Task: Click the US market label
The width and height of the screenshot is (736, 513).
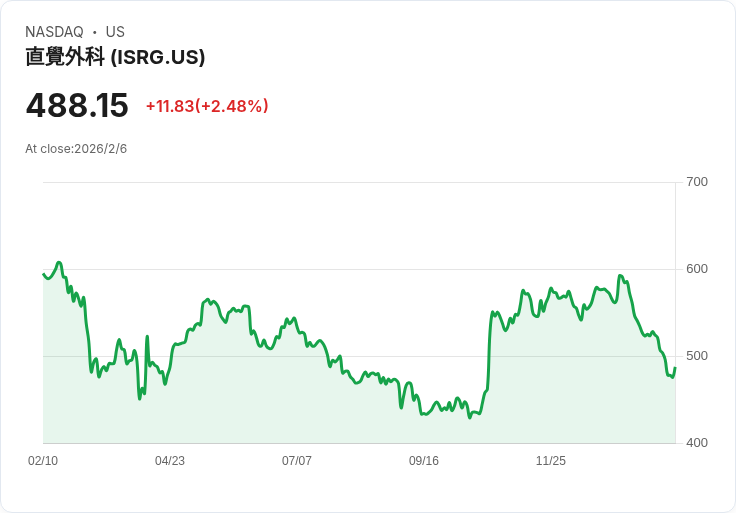Action: (115, 32)
